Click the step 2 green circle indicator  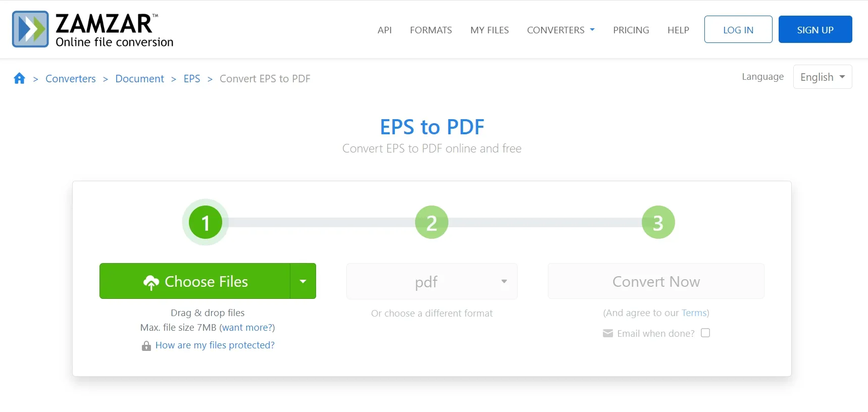pos(431,222)
